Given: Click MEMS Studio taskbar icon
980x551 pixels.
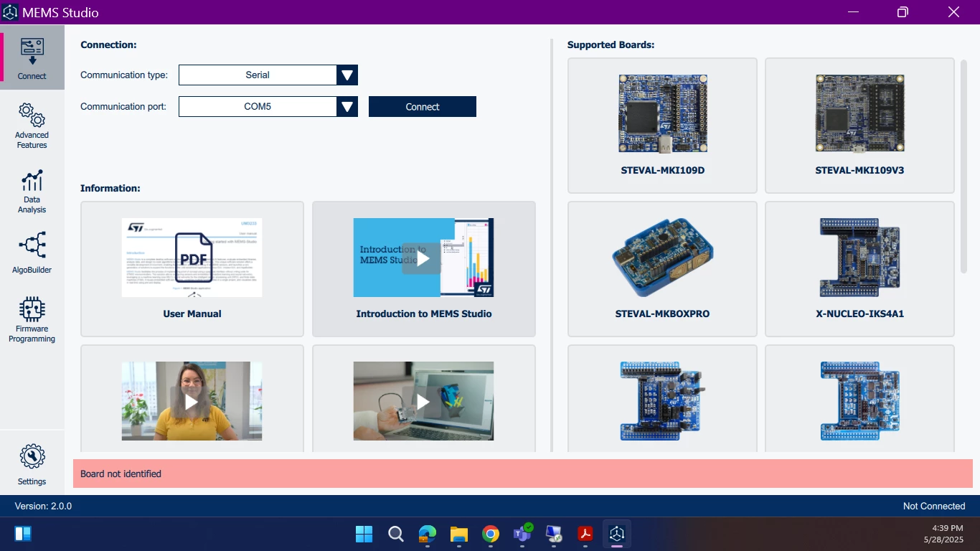Looking at the screenshot, I should pyautogui.click(x=617, y=534).
